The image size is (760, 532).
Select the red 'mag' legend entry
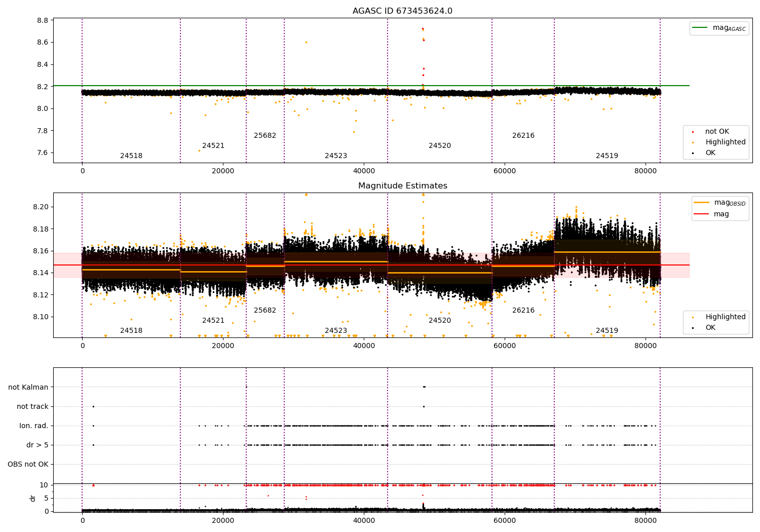712,214
